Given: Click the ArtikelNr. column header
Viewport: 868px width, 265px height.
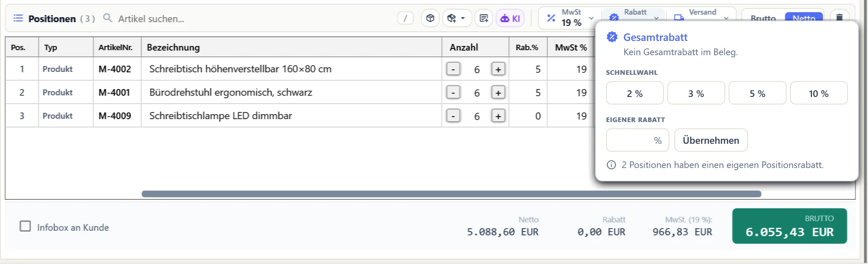Looking at the screenshot, I should (117, 47).
